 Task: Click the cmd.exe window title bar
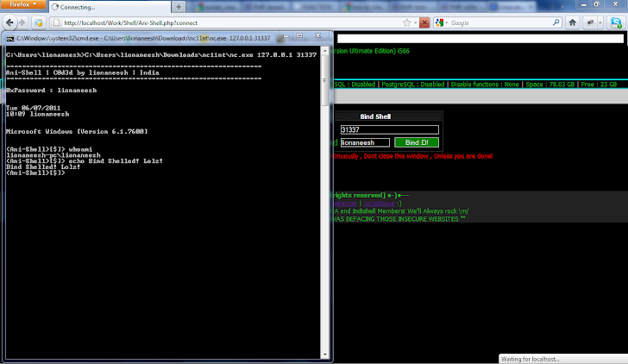click(x=143, y=38)
